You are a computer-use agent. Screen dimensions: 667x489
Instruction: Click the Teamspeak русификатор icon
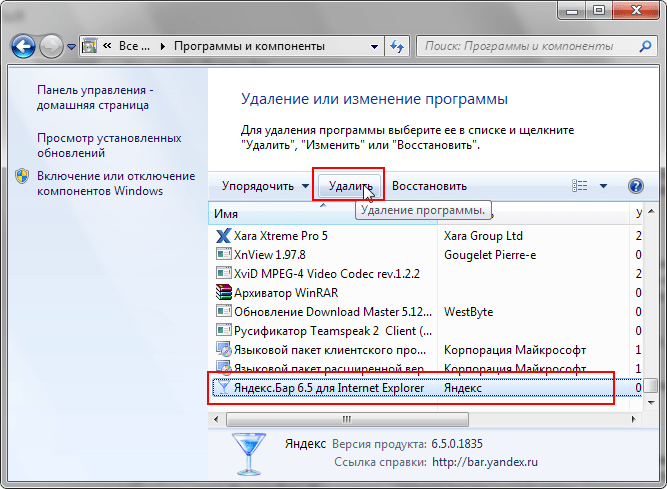tap(223, 330)
